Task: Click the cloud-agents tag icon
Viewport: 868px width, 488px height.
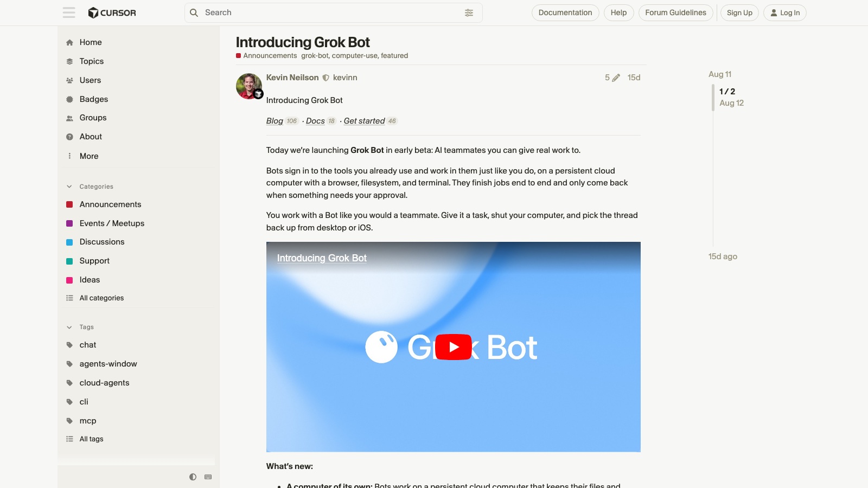Action: [x=69, y=383]
